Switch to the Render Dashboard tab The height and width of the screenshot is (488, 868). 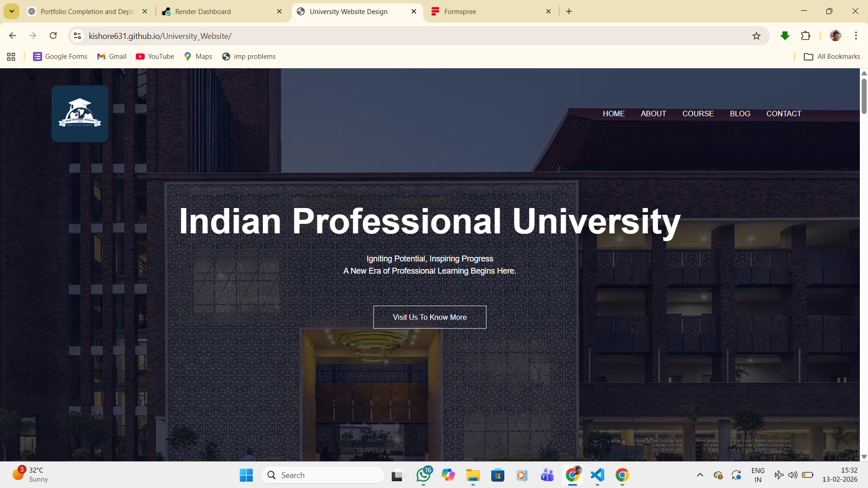point(203,11)
